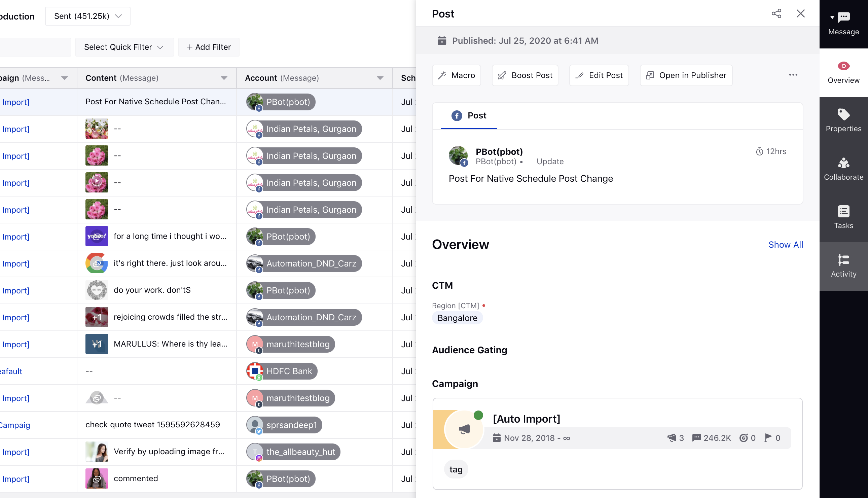Viewport: 868px width, 498px height.
Task: Click the Bangalore region tag swatch
Action: pos(457,318)
